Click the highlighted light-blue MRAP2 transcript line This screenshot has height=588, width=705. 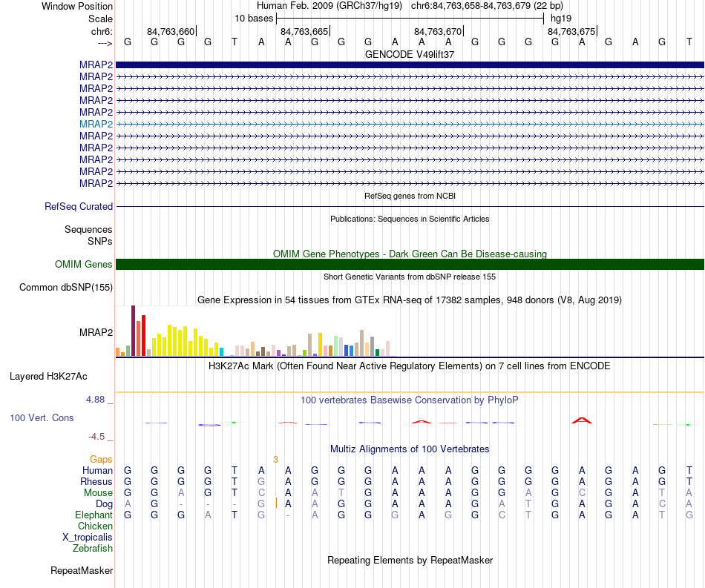click(x=410, y=124)
